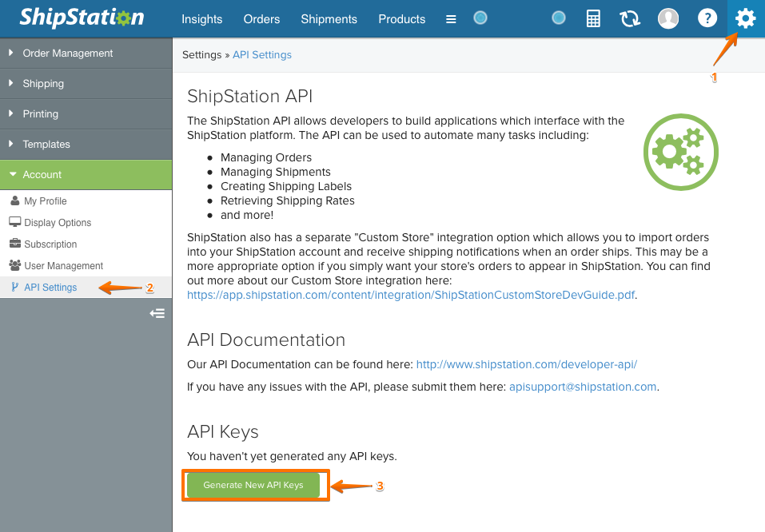Image resolution: width=765 pixels, height=532 pixels.
Task: Click the Managing Shipments bullet
Action: point(275,172)
